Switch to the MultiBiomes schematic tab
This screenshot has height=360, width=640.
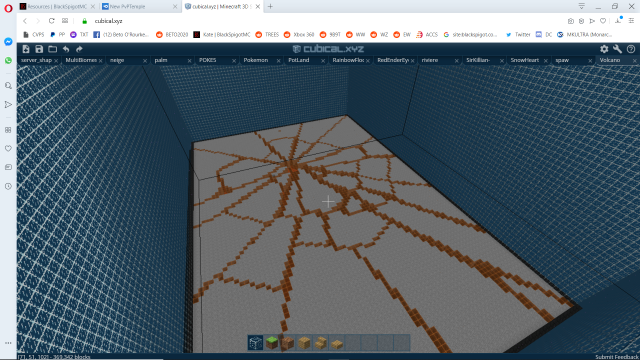[x=81, y=60]
